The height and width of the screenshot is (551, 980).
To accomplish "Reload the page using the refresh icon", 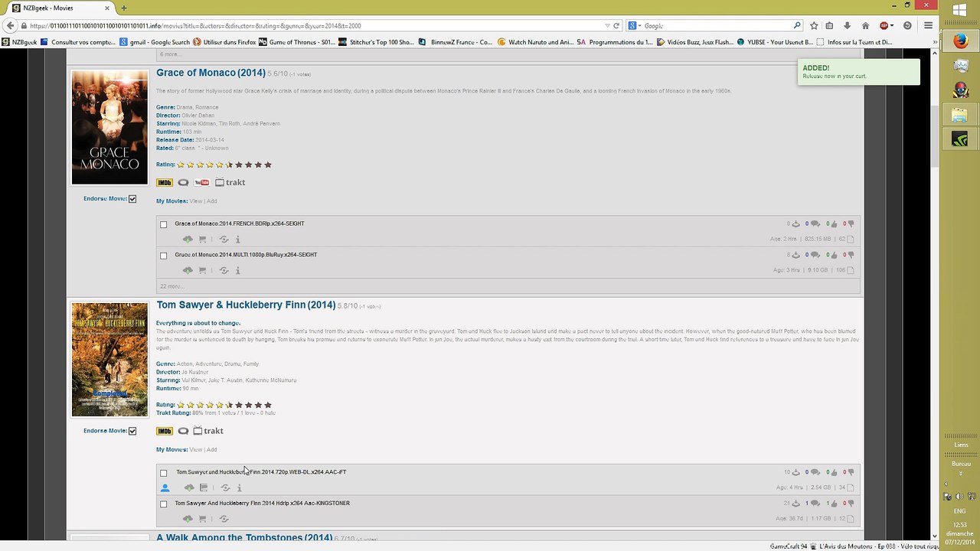I will coord(616,26).
